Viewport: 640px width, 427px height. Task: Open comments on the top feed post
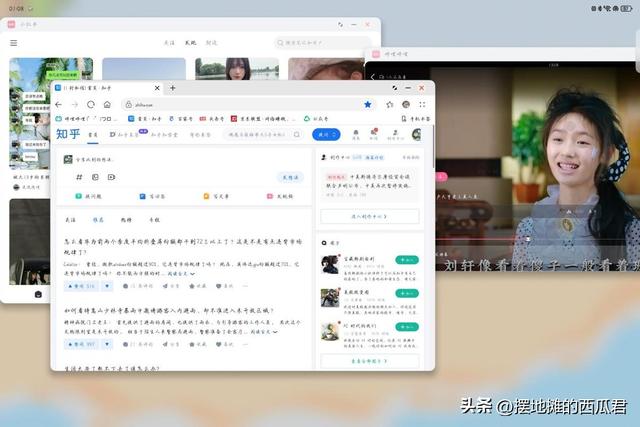(x=138, y=286)
